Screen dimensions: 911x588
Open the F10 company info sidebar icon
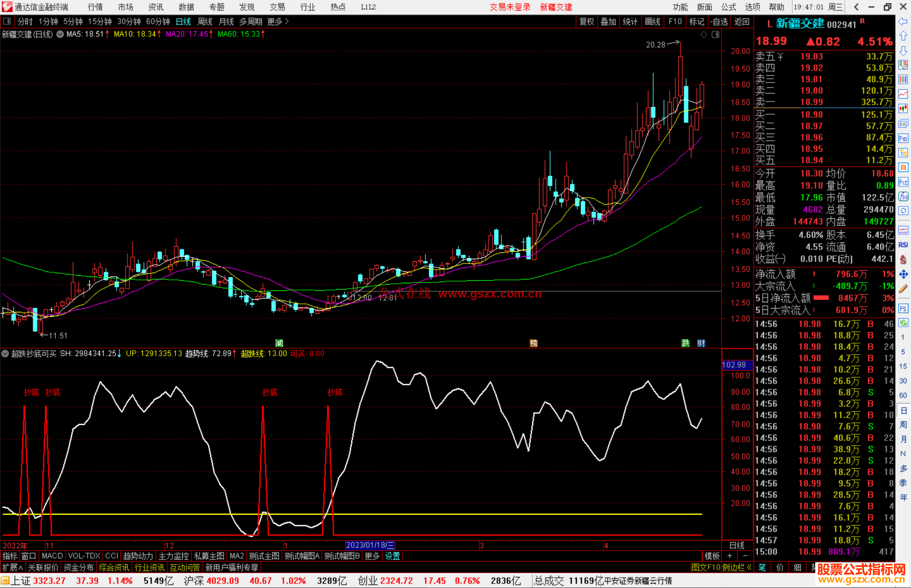coord(903,138)
